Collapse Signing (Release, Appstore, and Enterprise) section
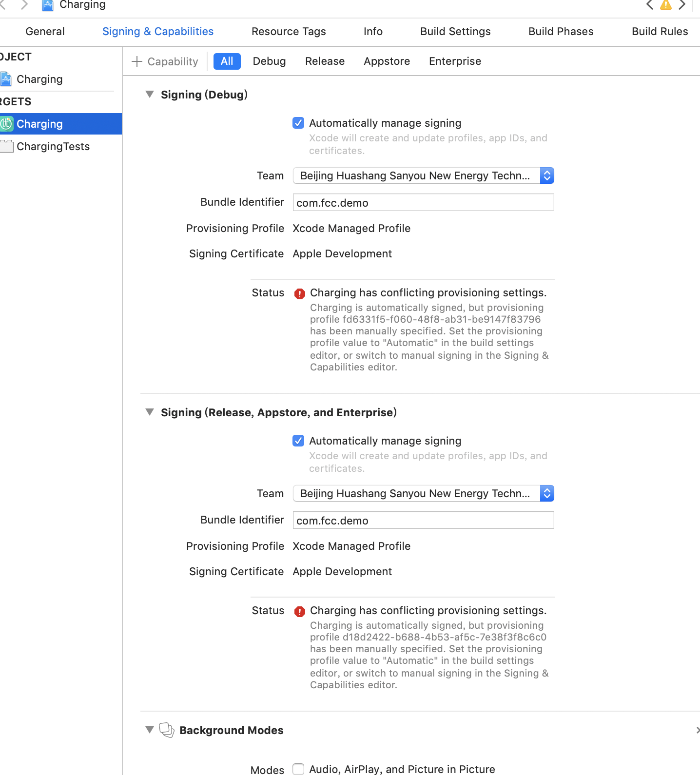The height and width of the screenshot is (775, 700). coord(150,412)
